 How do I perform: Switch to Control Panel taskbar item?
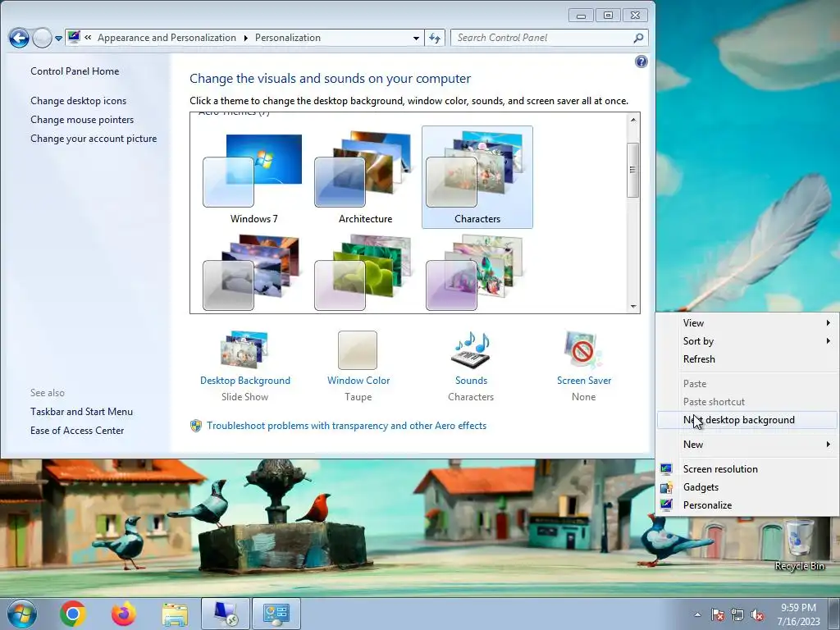pos(276,614)
